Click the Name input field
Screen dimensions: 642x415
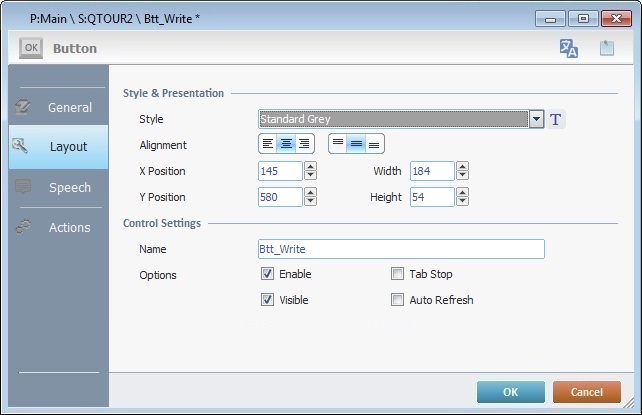(x=400, y=249)
